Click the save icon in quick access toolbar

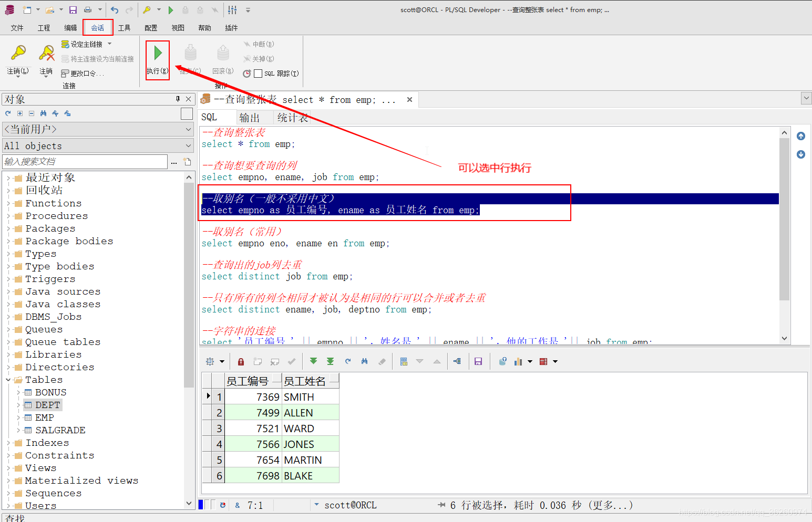point(73,10)
